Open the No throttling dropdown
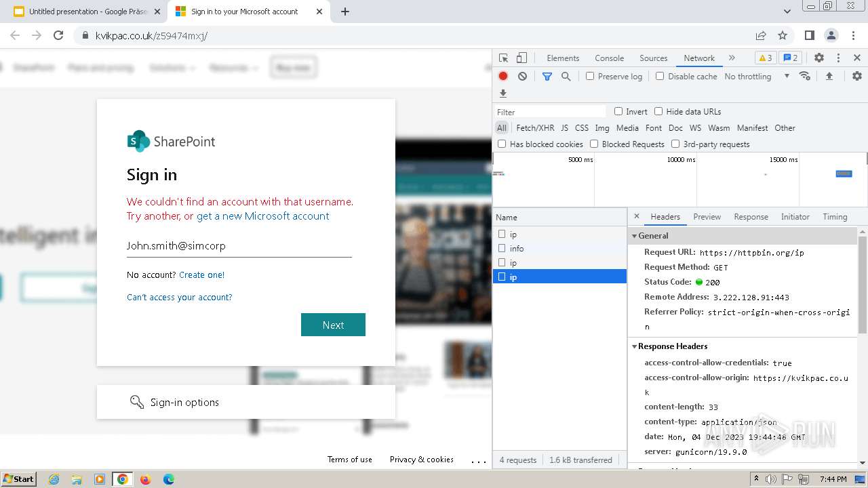This screenshot has width=868, height=488. (x=757, y=77)
